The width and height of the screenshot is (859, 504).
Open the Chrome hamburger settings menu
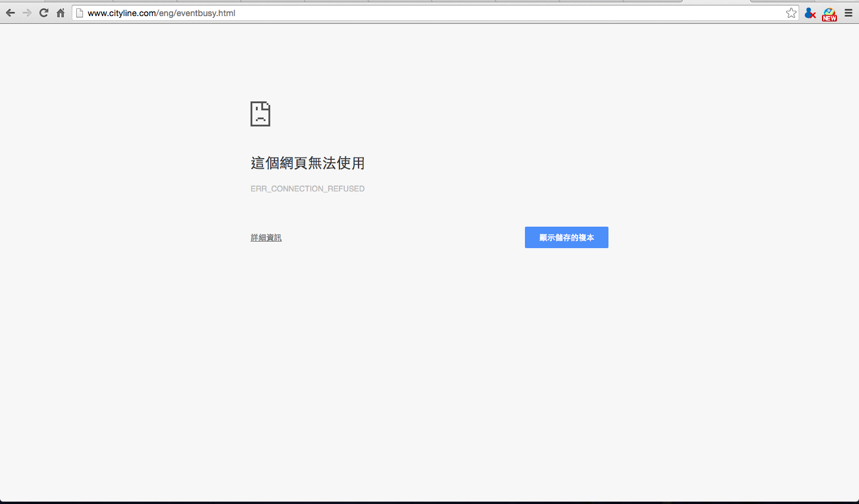[x=849, y=13]
